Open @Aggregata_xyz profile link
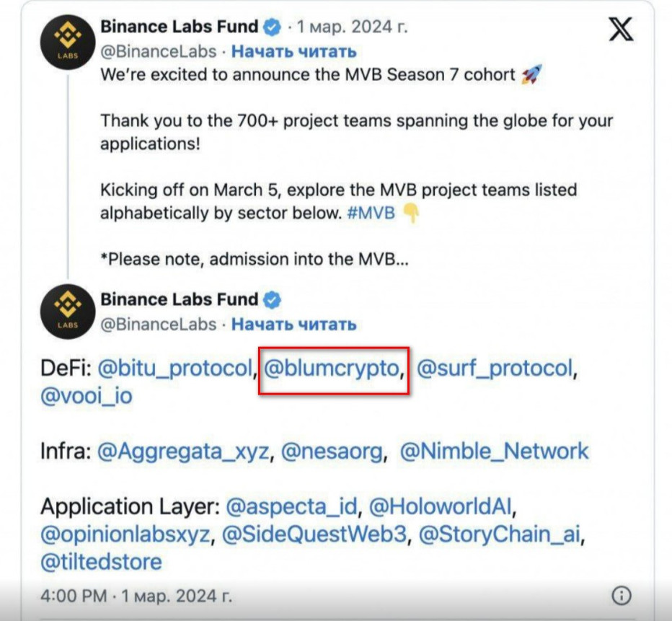 point(183,452)
